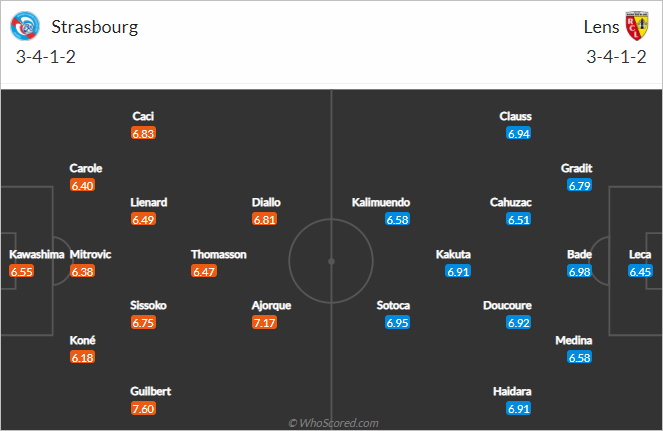Select Clauss's 6.94 rating badge
The width and height of the screenshot is (663, 431).
(x=519, y=134)
